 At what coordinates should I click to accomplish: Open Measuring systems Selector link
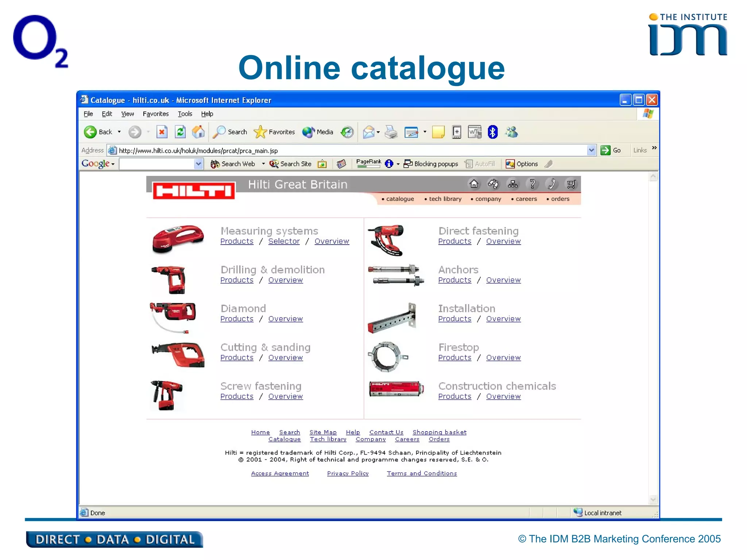284,241
